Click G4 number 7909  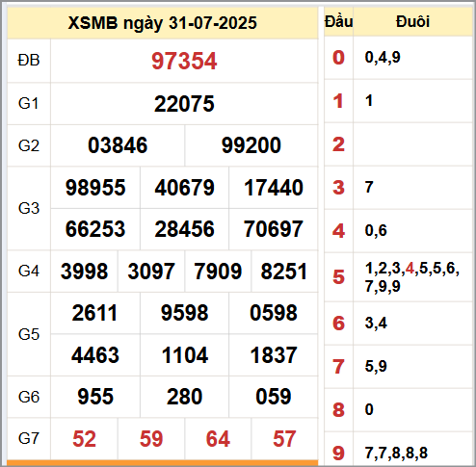tap(218, 272)
